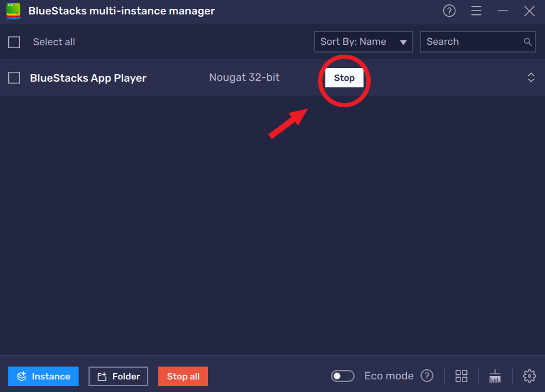
Task: Open disk cleanup broom icon
Action: (x=495, y=376)
